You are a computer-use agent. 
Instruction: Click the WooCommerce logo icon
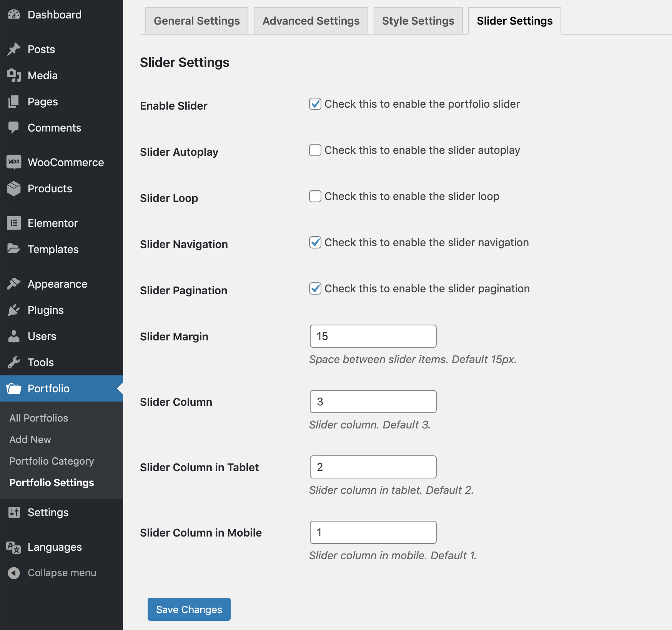pos(14,162)
